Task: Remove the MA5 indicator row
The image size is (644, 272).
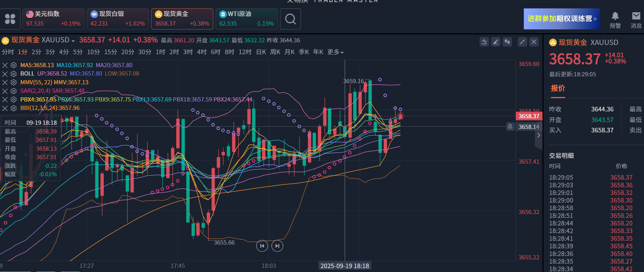Action: click(x=5, y=65)
